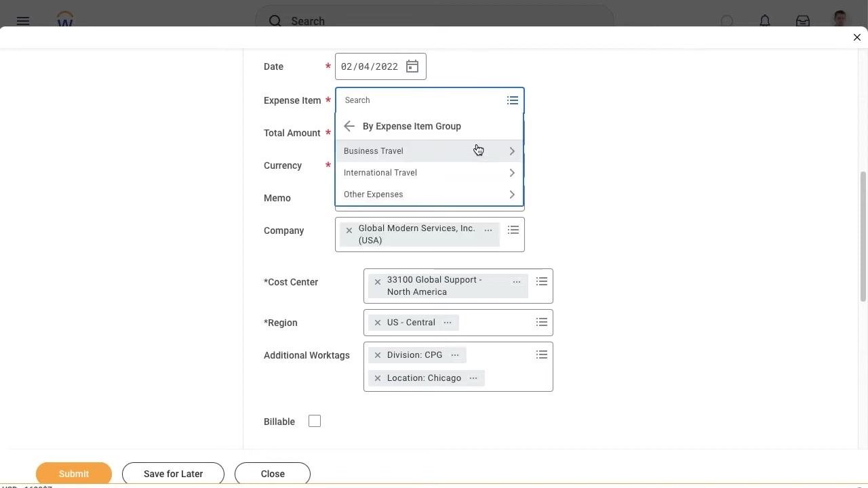Remove 33100 Global Support cost center
Viewport: 868px width, 488px height.
click(x=378, y=282)
